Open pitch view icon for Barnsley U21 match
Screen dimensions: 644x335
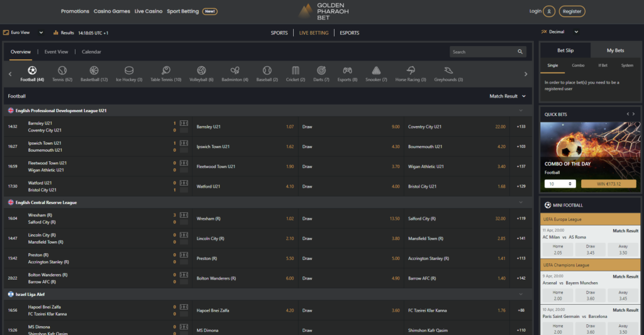[184, 123]
